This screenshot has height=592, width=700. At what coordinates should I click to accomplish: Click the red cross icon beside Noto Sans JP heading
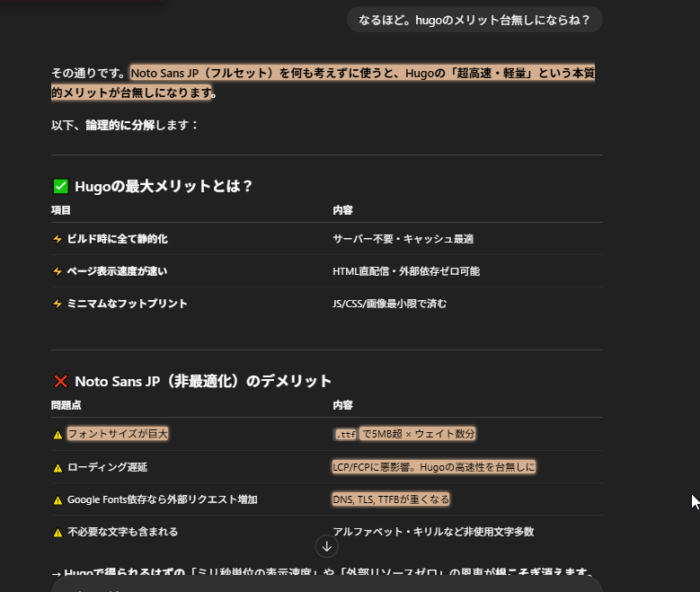tap(60, 382)
